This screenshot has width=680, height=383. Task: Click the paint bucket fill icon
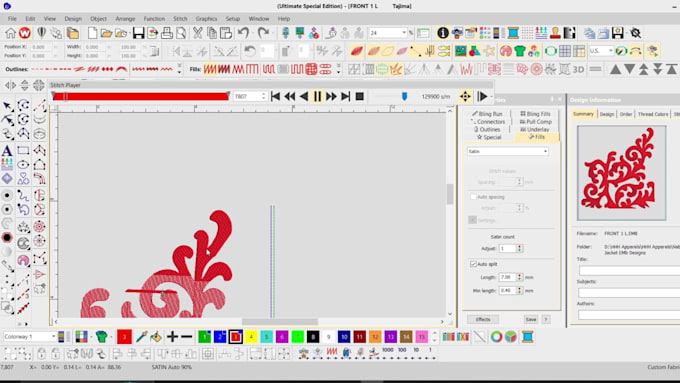(x=156, y=337)
